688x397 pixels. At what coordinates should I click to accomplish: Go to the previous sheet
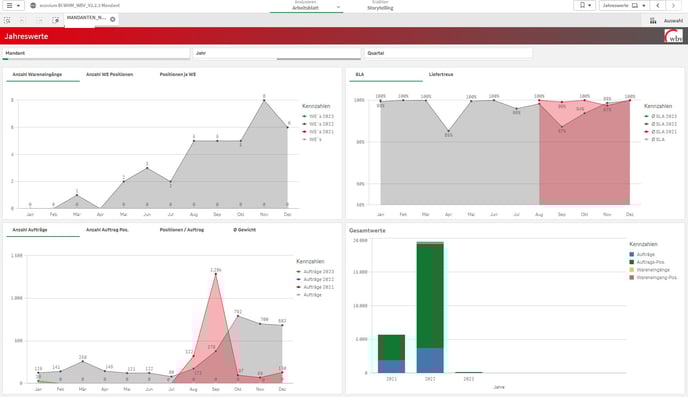[x=658, y=5]
